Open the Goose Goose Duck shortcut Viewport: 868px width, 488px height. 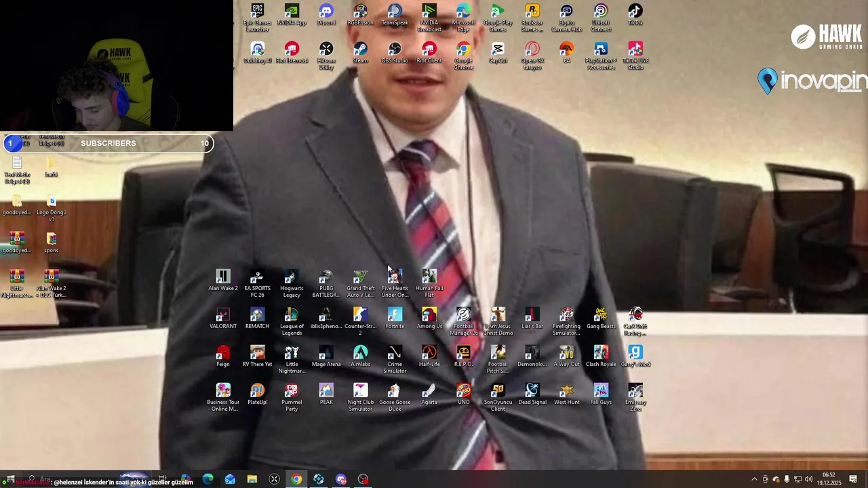(x=395, y=397)
